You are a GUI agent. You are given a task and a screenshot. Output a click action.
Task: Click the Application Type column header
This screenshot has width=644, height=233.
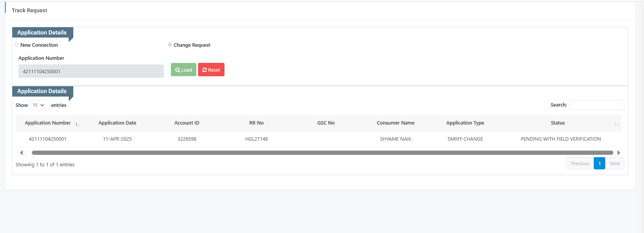point(465,123)
